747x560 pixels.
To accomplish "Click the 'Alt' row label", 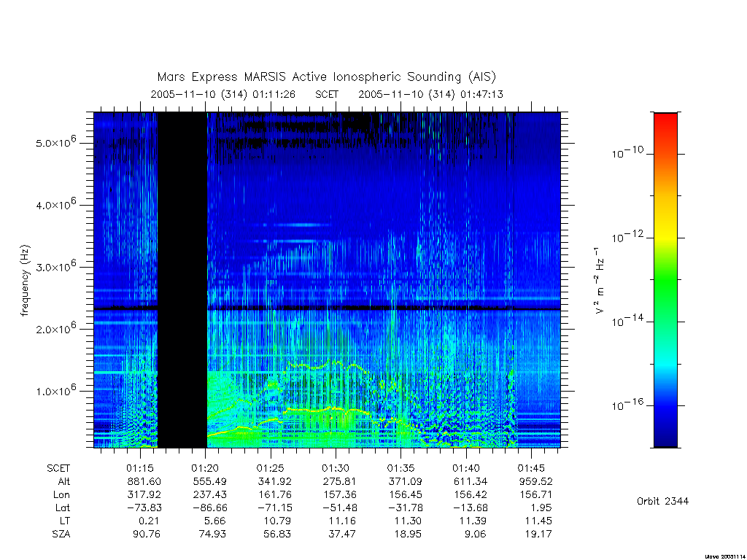I will point(63,481).
